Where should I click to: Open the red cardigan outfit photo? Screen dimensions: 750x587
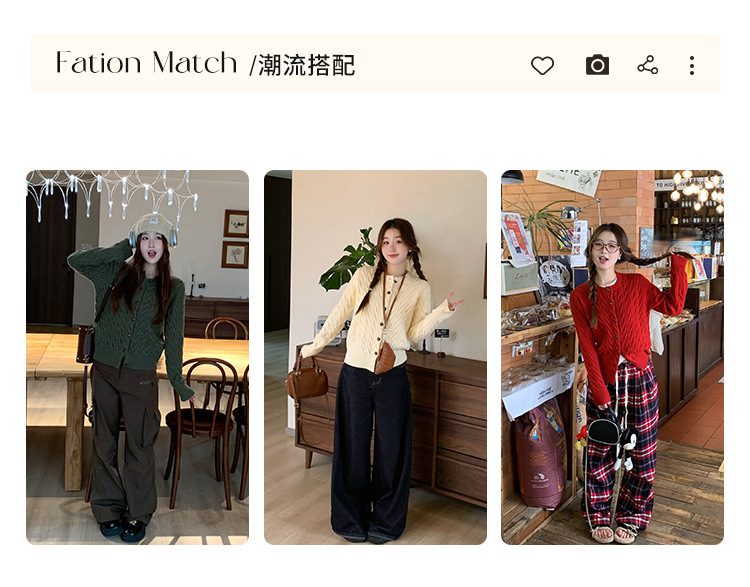pyautogui.click(x=612, y=357)
